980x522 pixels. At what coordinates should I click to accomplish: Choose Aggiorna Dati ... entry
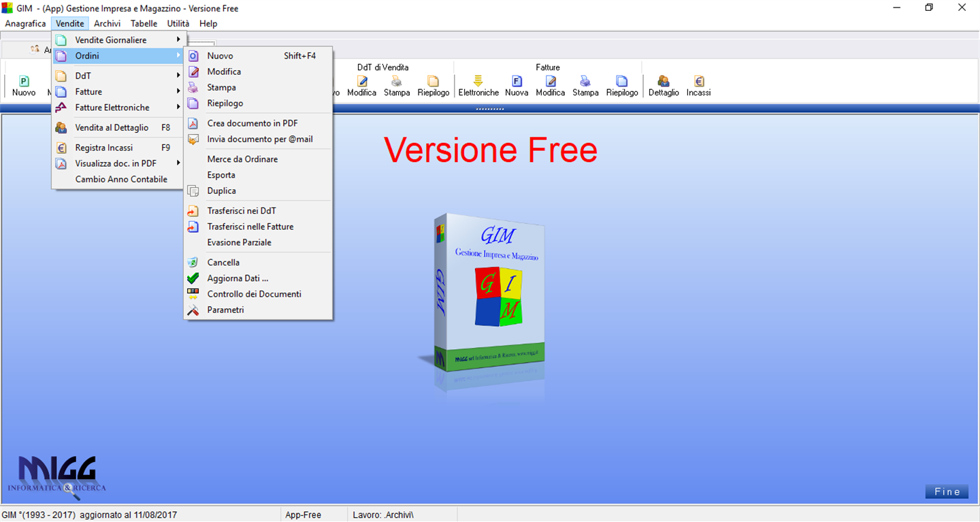pyautogui.click(x=258, y=278)
